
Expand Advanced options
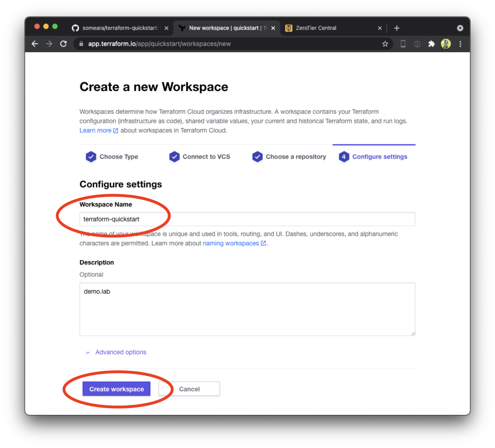coord(120,352)
